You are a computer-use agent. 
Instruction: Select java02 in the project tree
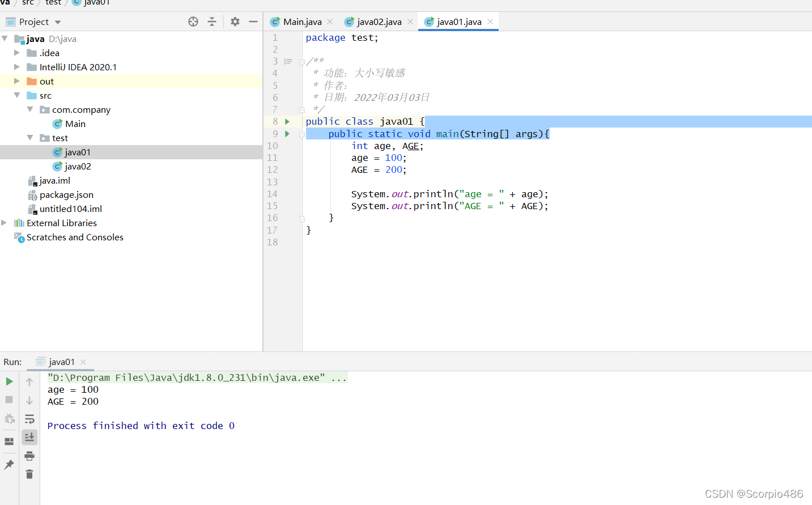[72, 166]
